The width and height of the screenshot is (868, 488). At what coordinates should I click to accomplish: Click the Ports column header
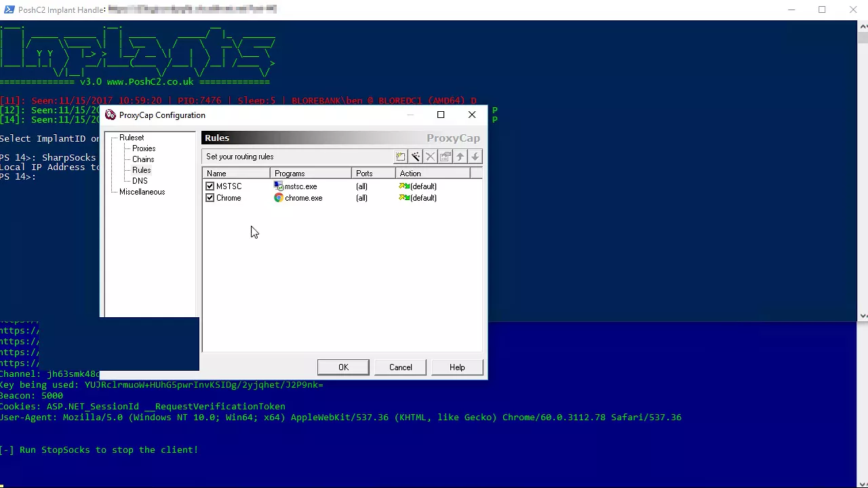tap(374, 174)
